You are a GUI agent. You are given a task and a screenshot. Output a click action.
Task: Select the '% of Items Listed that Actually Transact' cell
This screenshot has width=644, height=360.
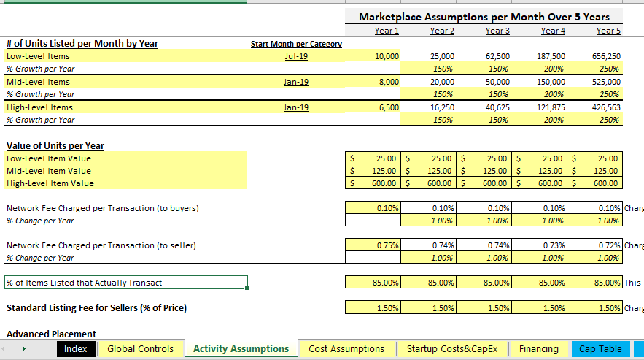click(125, 283)
